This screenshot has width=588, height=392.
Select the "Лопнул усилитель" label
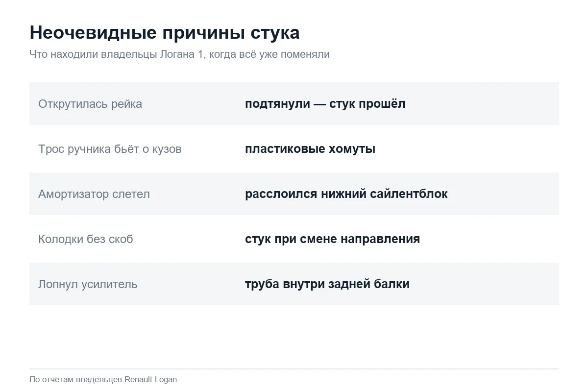coord(88,284)
